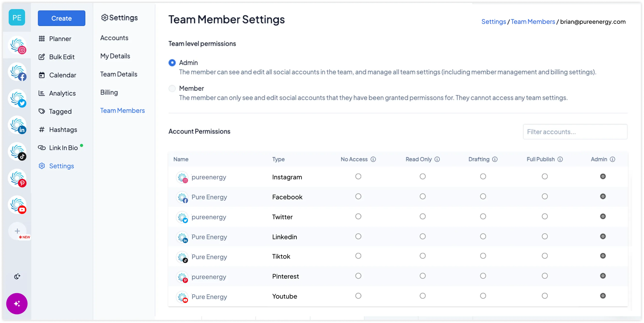Open Billing settings tab
This screenshot has height=323, width=644.
[x=109, y=92]
